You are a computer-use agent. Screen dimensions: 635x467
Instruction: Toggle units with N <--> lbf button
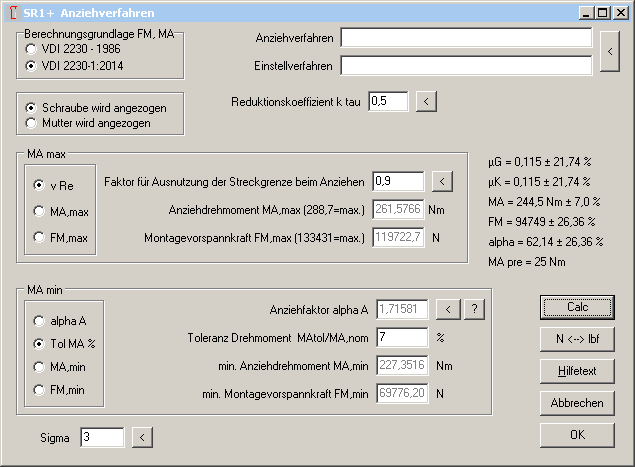(x=576, y=337)
